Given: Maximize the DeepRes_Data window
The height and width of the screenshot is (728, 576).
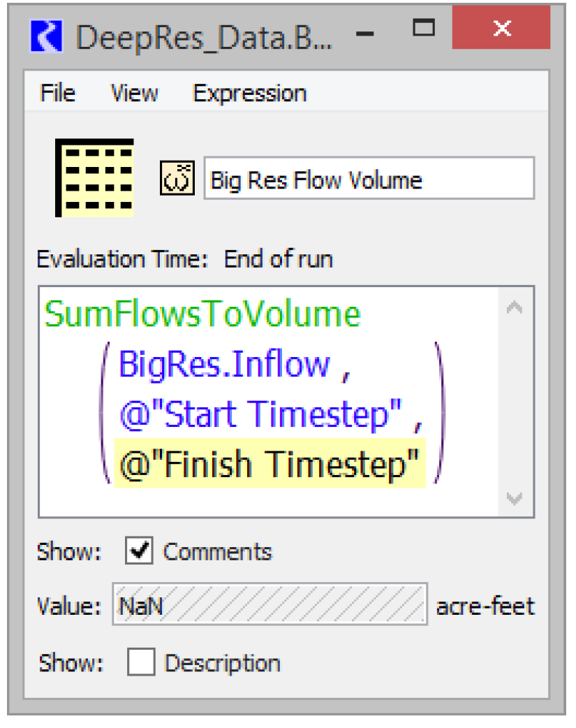Looking at the screenshot, I should pos(423,29).
